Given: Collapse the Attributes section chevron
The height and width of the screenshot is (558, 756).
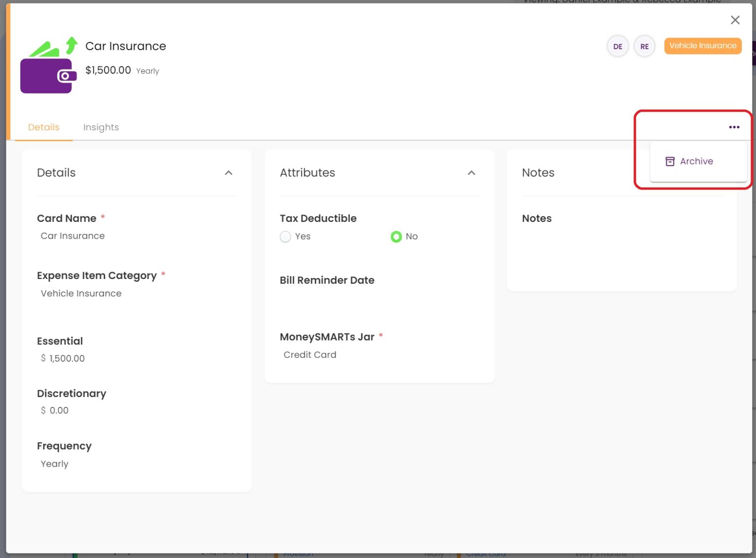Looking at the screenshot, I should coord(471,173).
